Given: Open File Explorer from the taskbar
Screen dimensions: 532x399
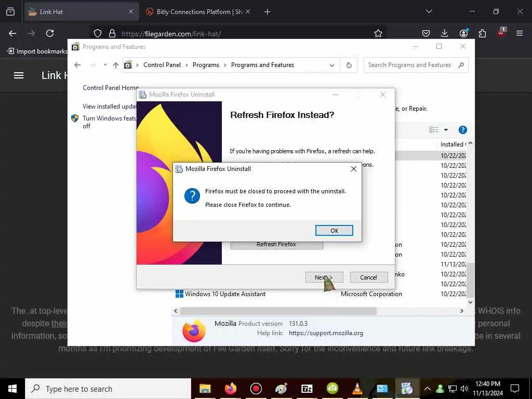Looking at the screenshot, I should (205, 389).
